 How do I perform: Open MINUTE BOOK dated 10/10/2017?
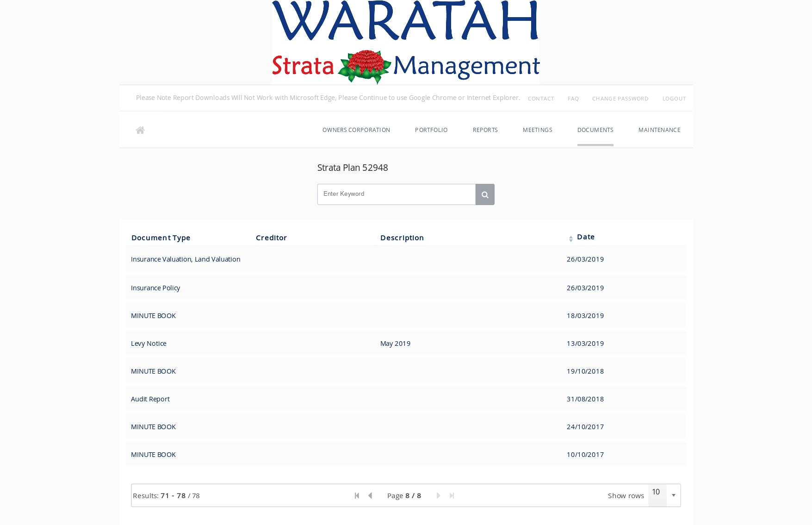153,455
